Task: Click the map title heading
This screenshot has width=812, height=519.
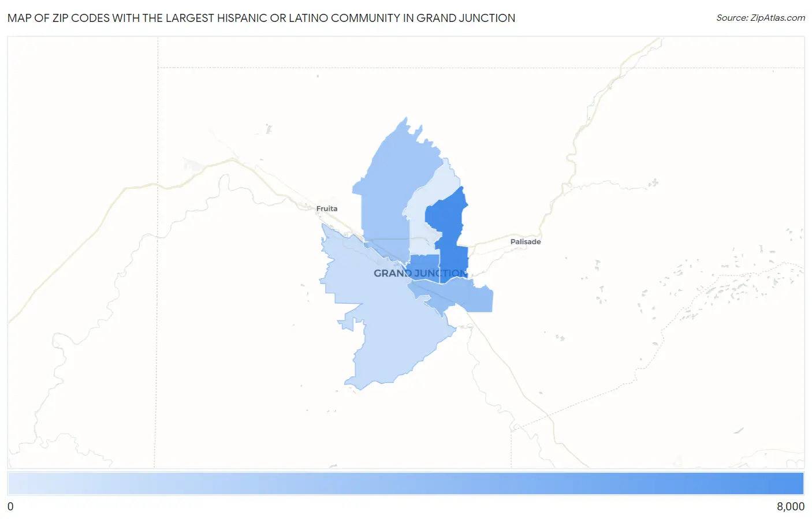Action: (x=261, y=18)
